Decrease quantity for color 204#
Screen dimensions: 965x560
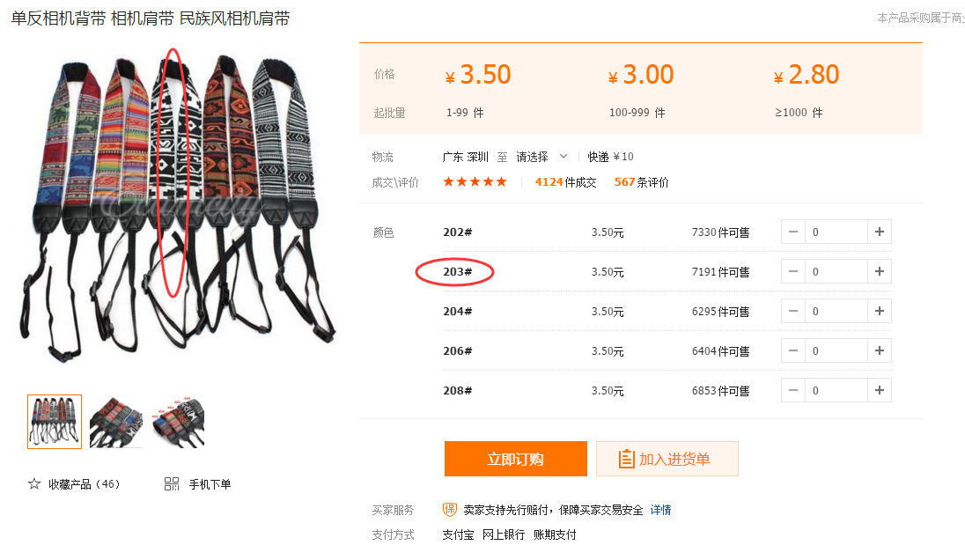793,312
